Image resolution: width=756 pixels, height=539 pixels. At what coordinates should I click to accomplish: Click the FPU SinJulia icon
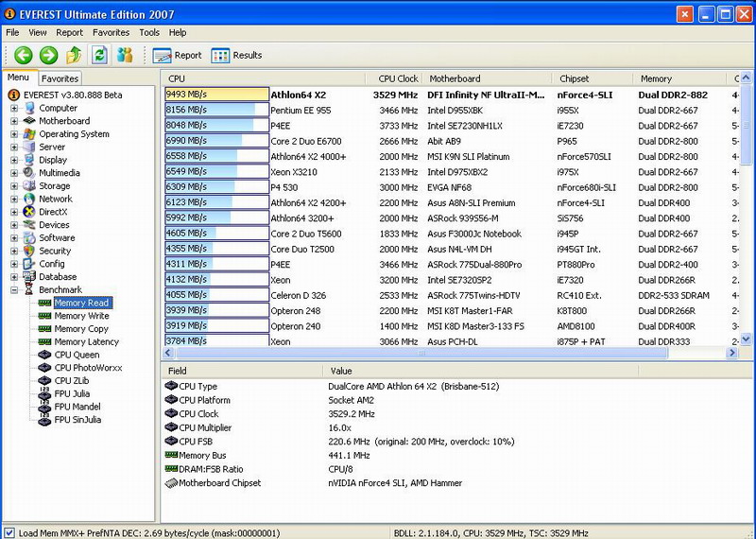point(44,420)
